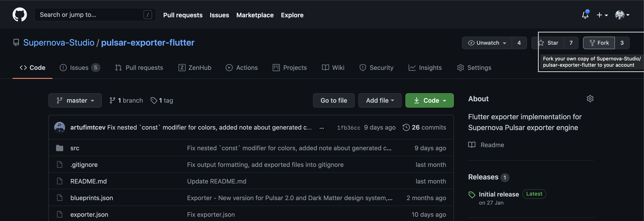Viewport: 644px width, 221px height.
Task: Expand commit message ellipsis button
Action: click(x=322, y=128)
